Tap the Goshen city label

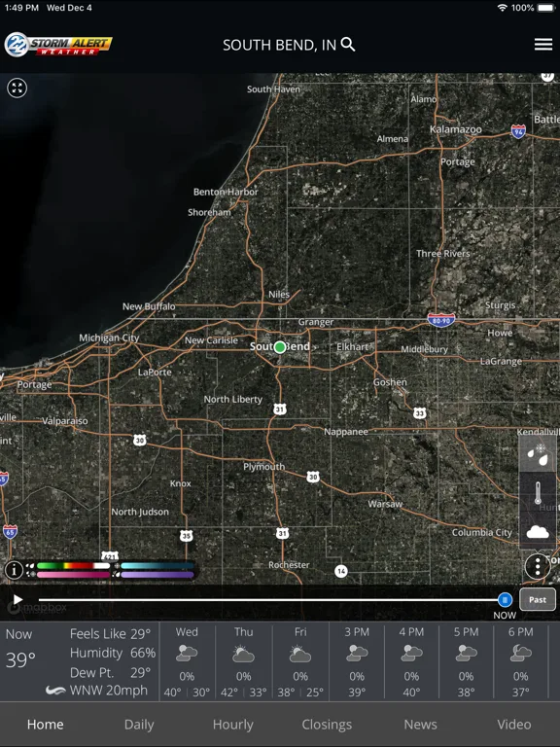(x=390, y=382)
